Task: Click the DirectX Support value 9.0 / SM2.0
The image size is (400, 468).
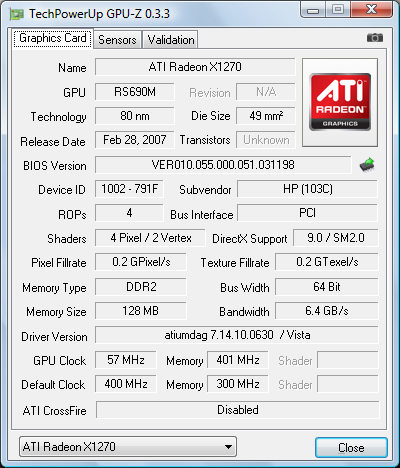Action: tap(336, 238)
